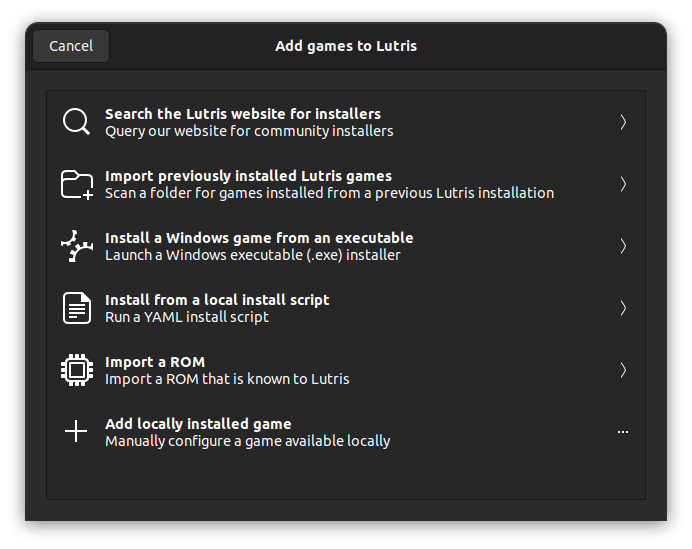Choose Add locally installed game
The width and height of the screenshot is (692, 549).
click(x=198, y=424)
